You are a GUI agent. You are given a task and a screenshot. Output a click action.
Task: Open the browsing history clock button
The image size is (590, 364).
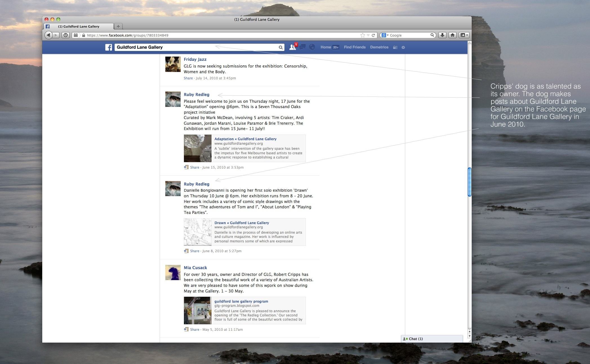pos(66,35)
